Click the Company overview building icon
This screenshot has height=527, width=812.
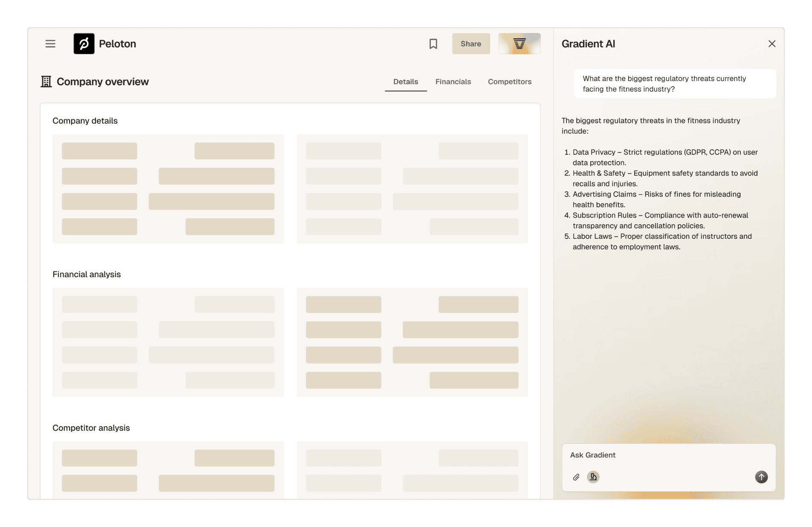pyautogui.click(x=46, y=81)
